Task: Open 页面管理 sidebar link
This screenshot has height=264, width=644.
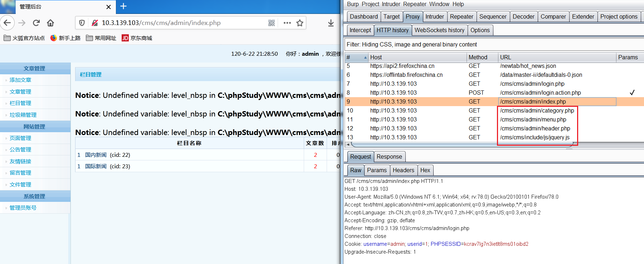Action: click(x=20, y=138)
